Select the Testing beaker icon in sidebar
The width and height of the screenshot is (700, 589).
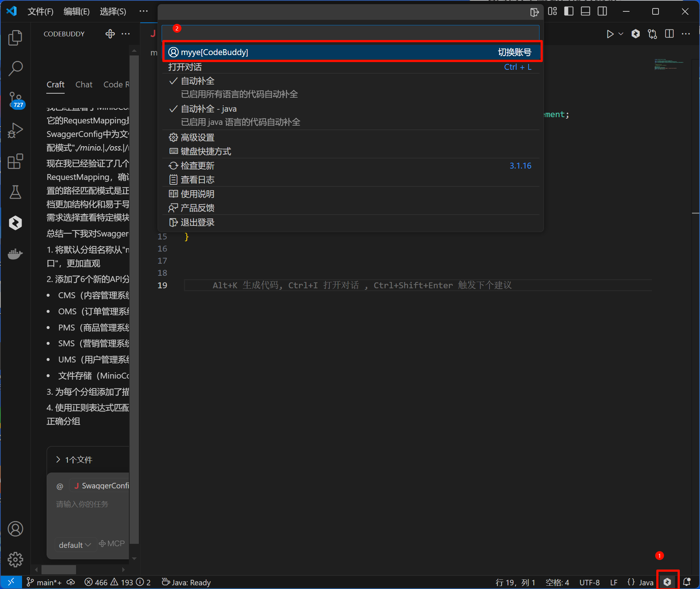click(16, 192)
